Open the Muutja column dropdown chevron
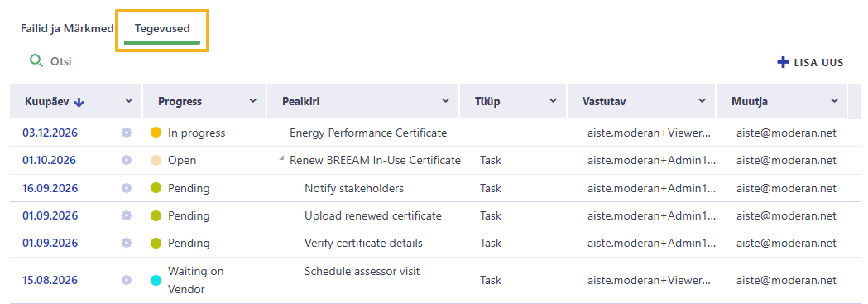This screenshot has height=304, width=868. click(835, 101)
